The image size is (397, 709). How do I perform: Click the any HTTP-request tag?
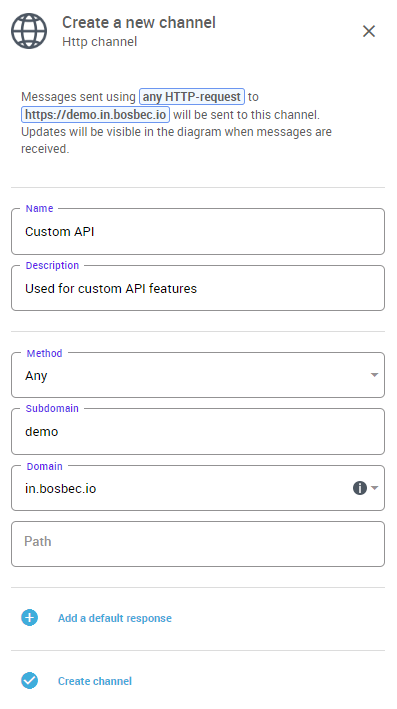coord(192,97)
